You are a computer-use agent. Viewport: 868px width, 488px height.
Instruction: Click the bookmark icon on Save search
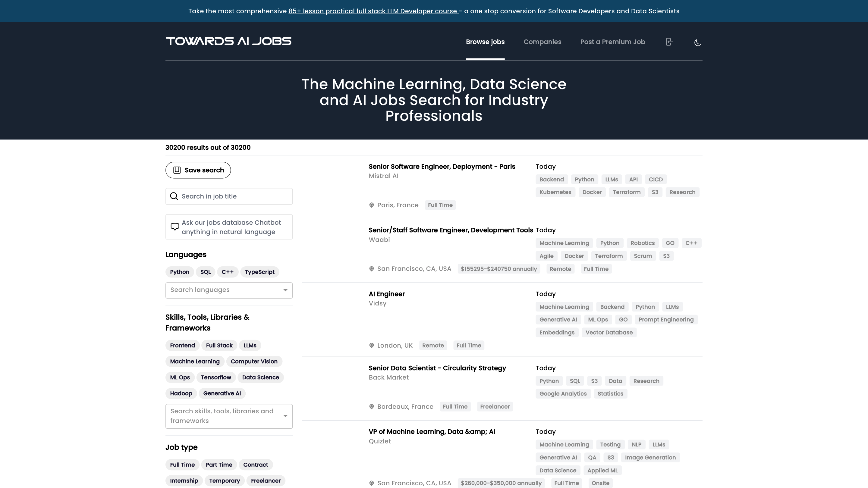(x=177, y=170)
